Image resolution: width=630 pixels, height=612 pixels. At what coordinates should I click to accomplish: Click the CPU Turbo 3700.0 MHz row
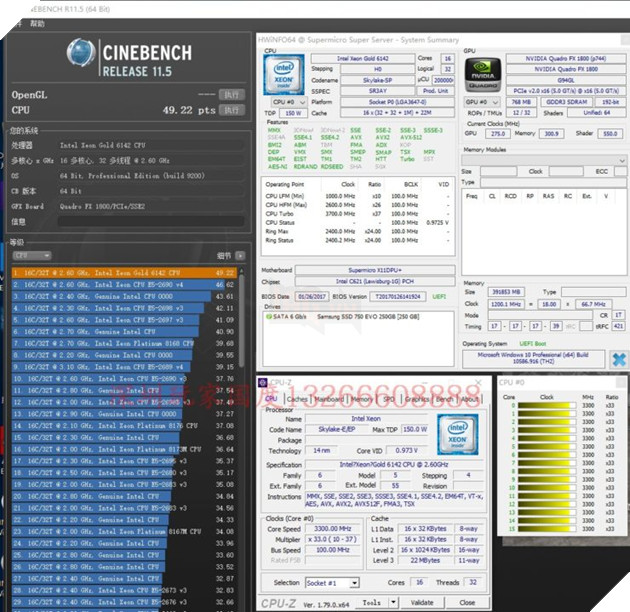(357, 214)
